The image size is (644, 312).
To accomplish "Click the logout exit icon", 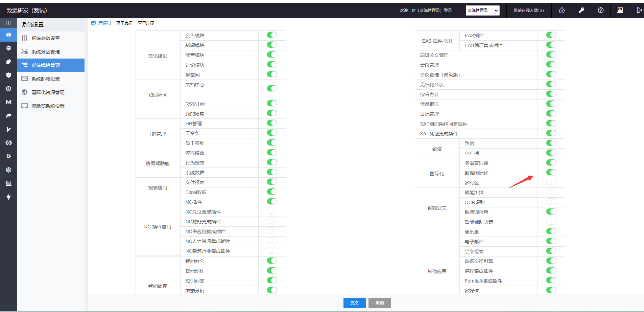I will [x=639, y=10].
